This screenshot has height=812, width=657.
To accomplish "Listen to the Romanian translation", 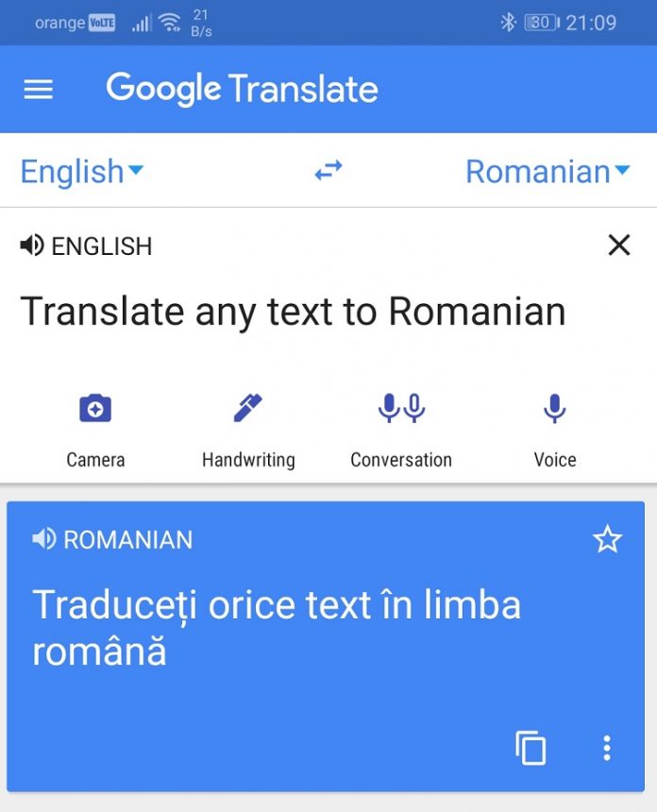I will (x=41, y=540).
